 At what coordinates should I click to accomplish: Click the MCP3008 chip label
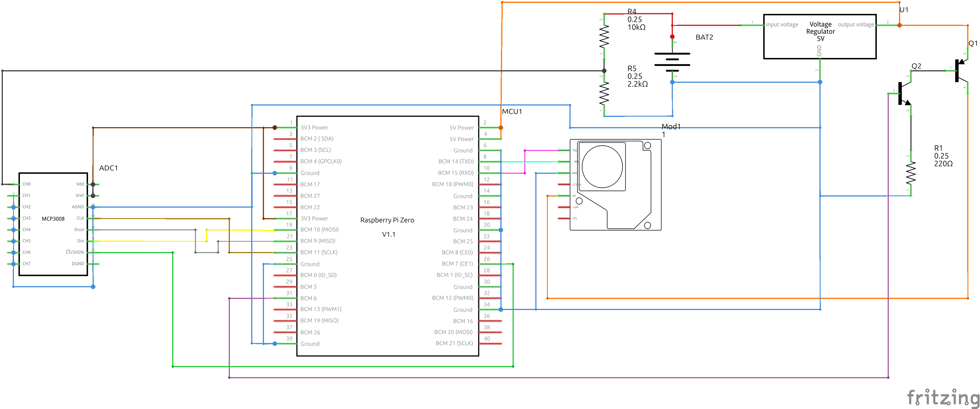click(x=53, y=219)
